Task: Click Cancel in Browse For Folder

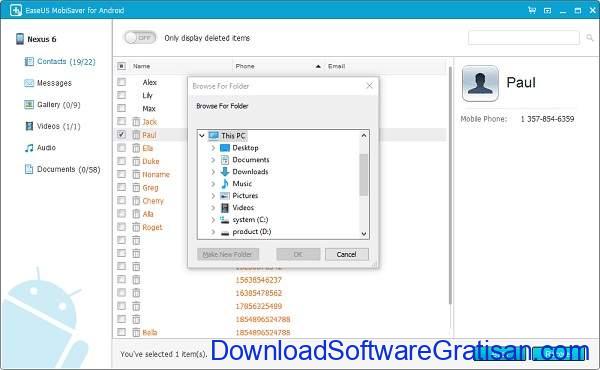Action: coord(346,254)
